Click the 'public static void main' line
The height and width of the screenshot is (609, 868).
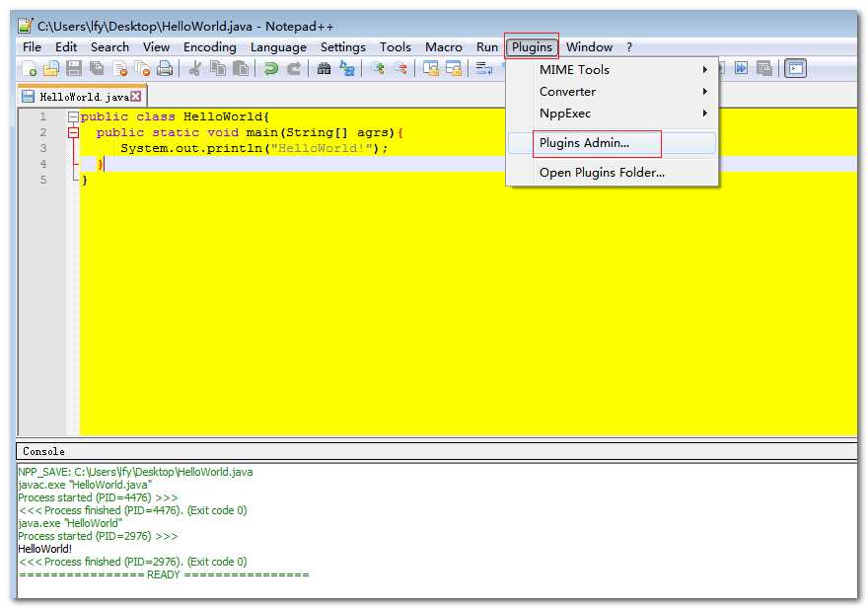tap(250, 133)
